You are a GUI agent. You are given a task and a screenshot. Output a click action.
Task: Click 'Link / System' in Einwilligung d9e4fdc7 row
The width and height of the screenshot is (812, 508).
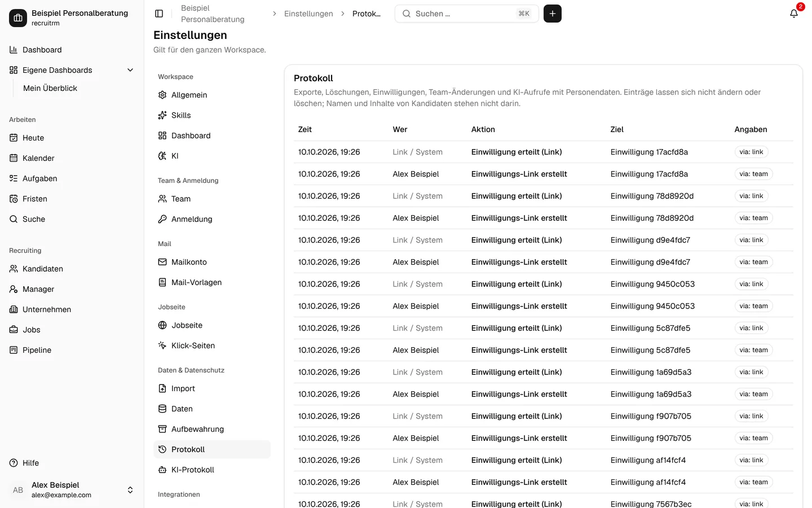tap(418, 240)
